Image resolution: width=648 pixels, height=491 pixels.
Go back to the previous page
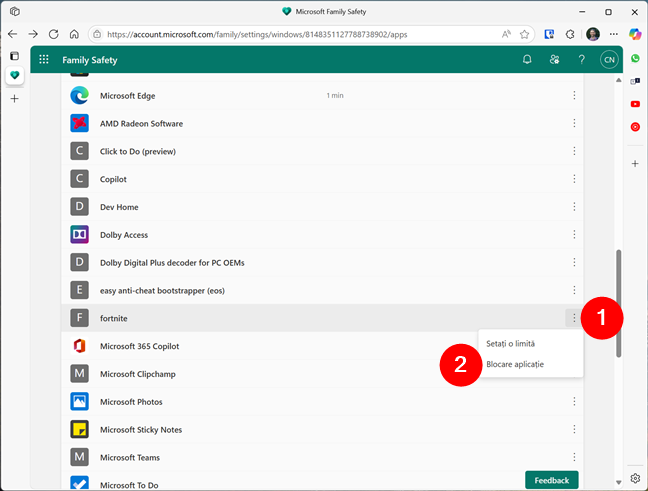click(12, 34)
